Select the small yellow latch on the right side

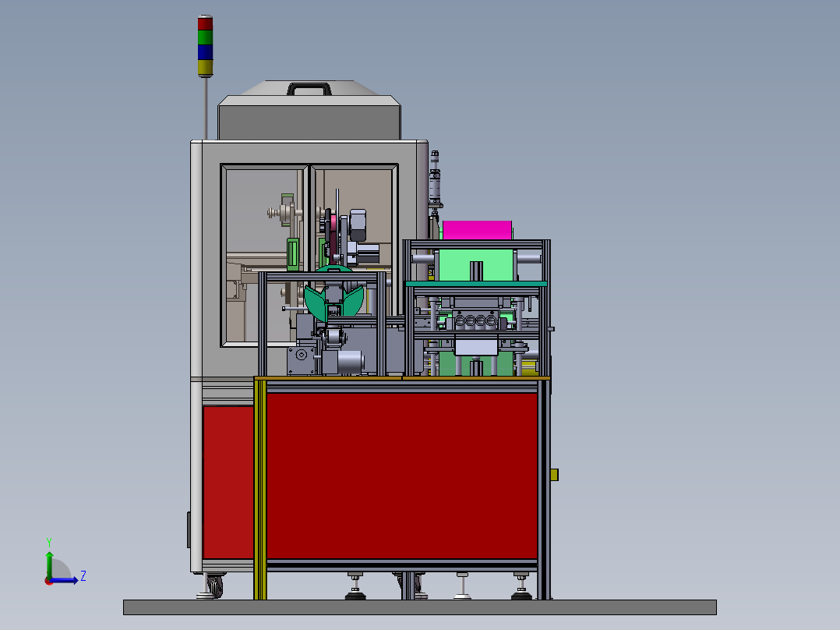(x=554, y=475)
